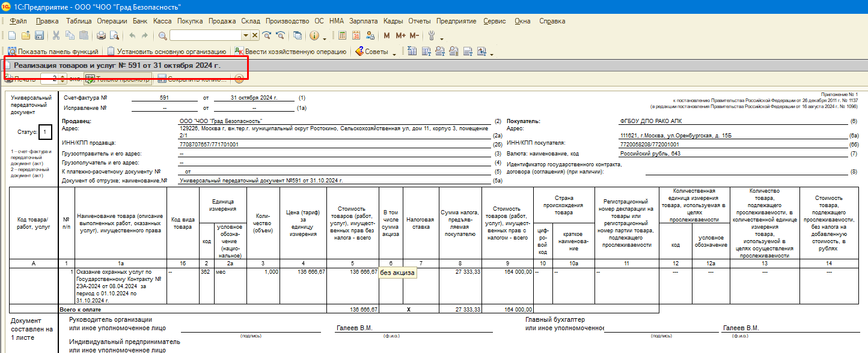This screenshot has width=868, height=353.
Task: Click the Status box showing 1
Action: [x=45, y=131]
